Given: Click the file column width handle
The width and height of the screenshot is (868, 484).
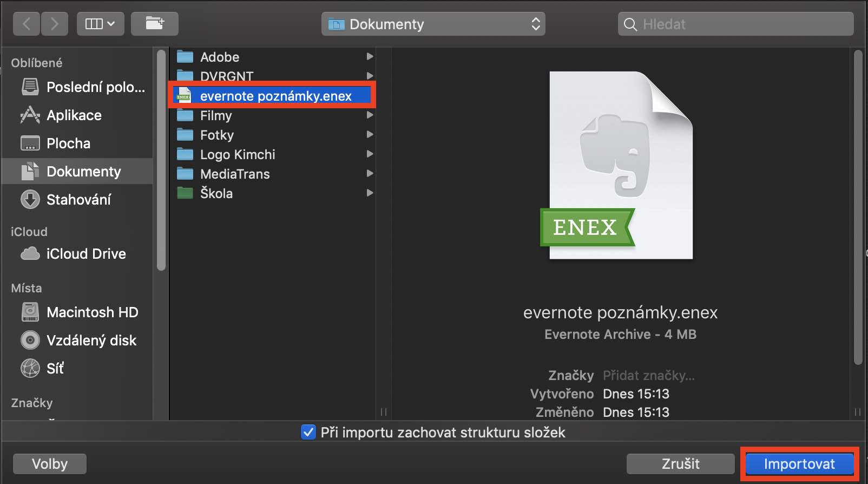Looking at the screenshot, I should (383, 412).
